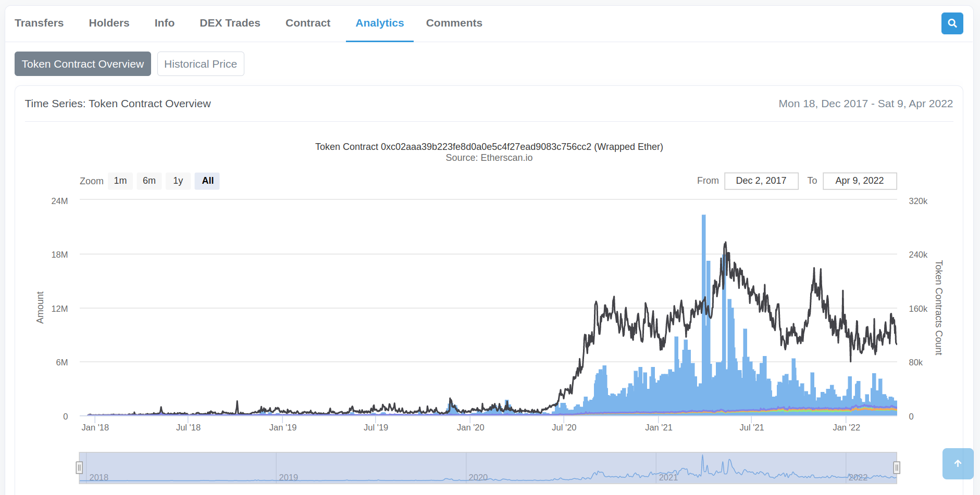Open the Transfers tab

(x=39, y=23)
